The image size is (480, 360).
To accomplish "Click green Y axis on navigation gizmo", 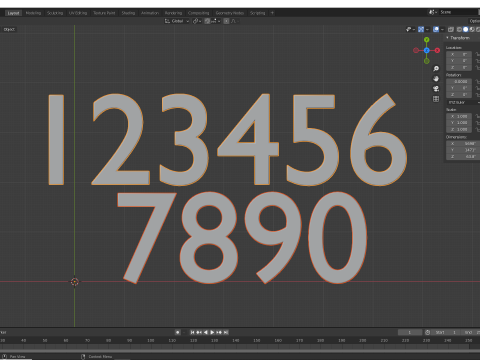I will point(427,40).
